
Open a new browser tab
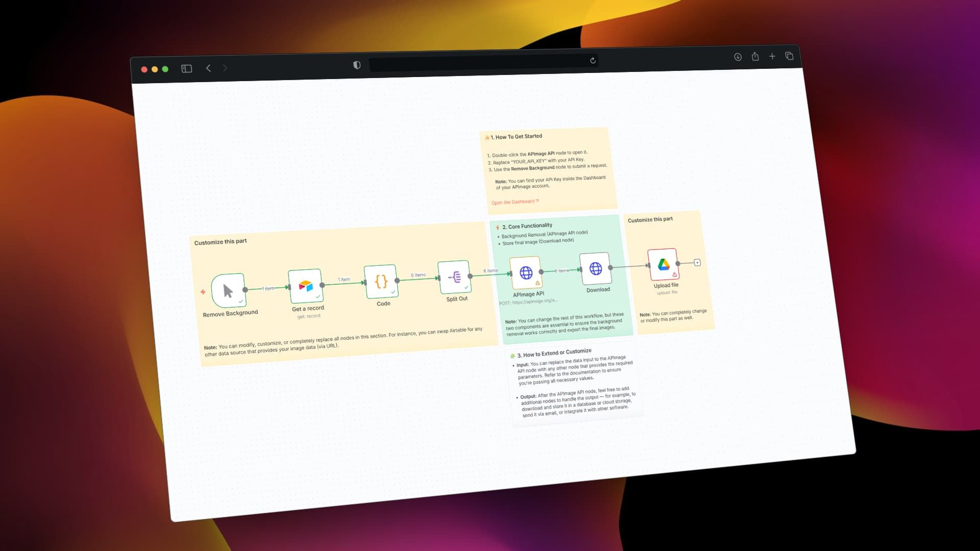point(772,56)
